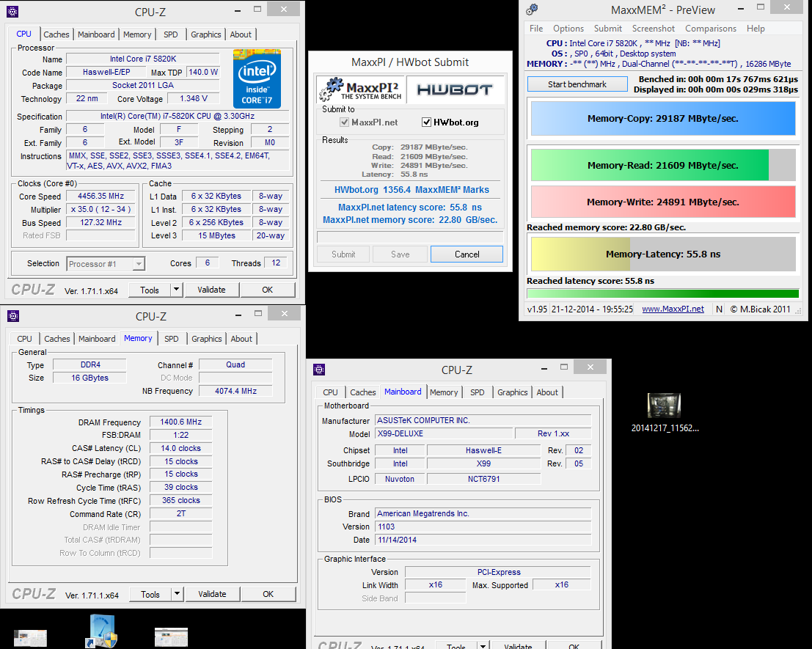Open the 20141217_11562 desktop image file

[x=665, y=412]
